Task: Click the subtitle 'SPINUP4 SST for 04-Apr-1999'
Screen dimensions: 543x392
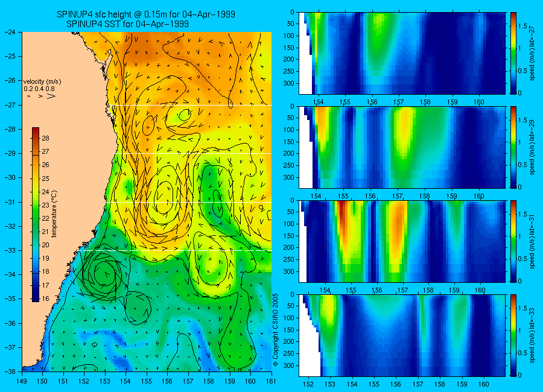Action: [x=127, y=24]
